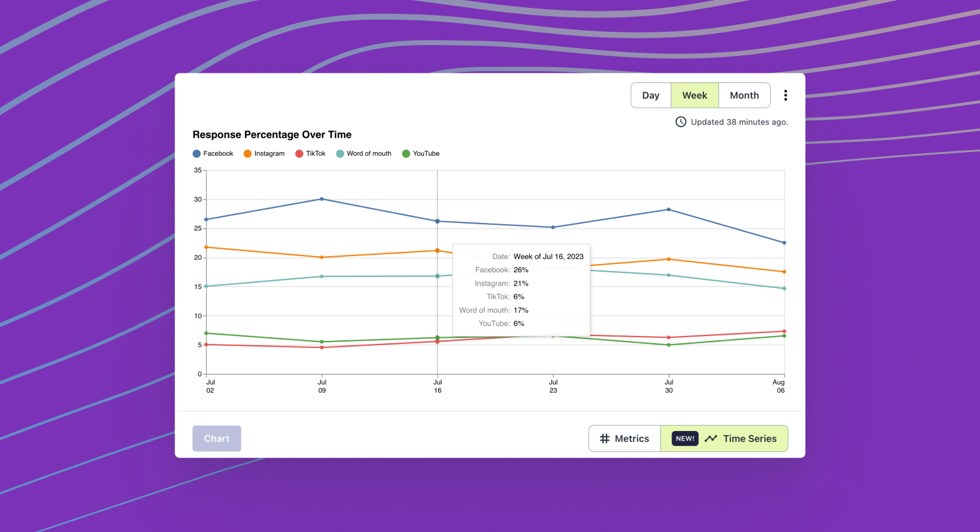Toggle Word of mouth legend item

click(364, 154)
